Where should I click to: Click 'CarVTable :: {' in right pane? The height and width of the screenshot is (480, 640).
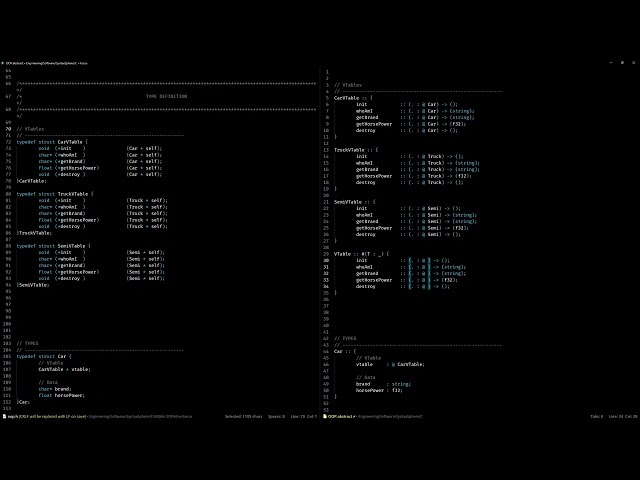point(353,98)
